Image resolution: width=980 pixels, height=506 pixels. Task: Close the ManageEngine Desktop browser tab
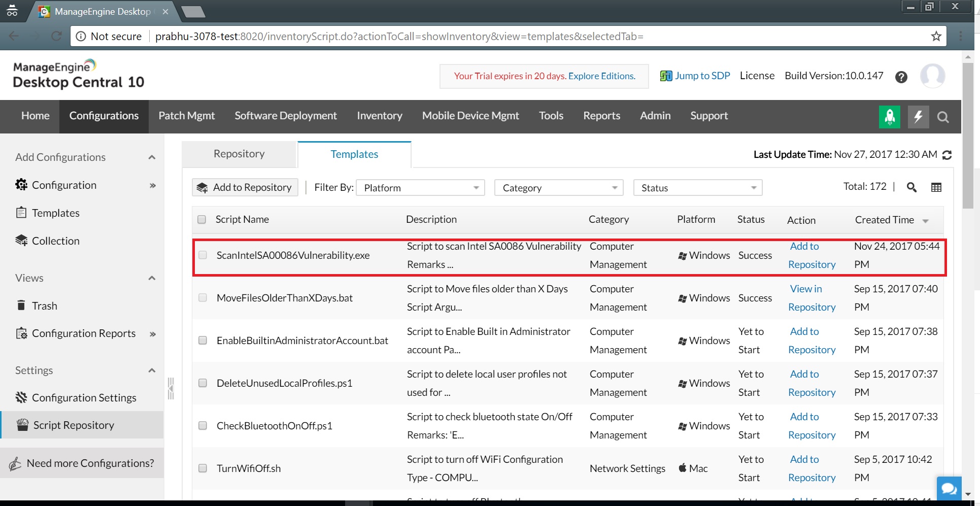click(x=165, y=12)
